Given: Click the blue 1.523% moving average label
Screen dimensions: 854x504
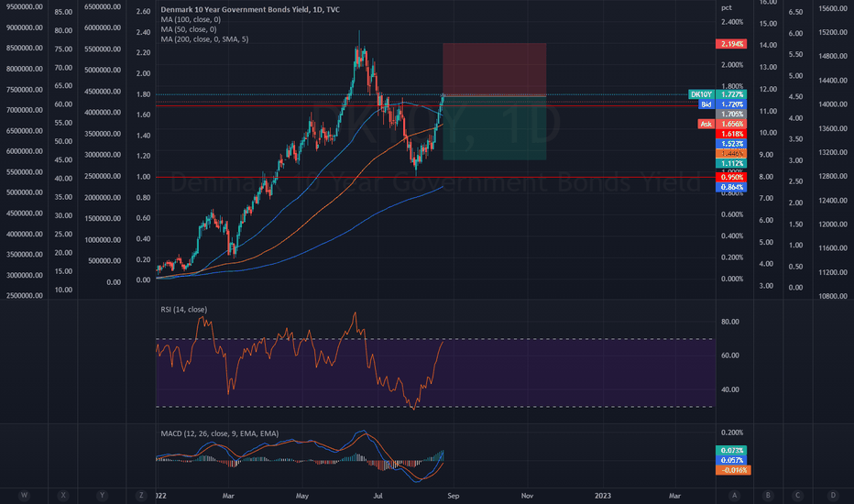Looking at the screenshot, I should click(731, 144).
